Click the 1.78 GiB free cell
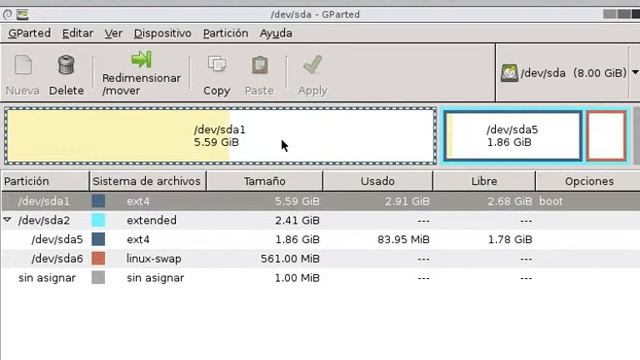This screenshot has width=640, height=360. (510, 239)
